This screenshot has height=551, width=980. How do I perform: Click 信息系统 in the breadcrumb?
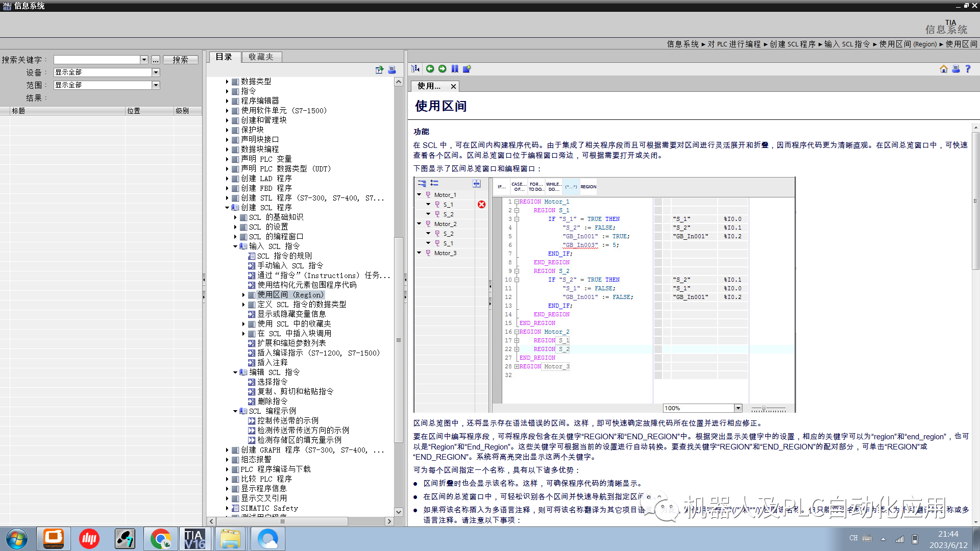(682, 44)
